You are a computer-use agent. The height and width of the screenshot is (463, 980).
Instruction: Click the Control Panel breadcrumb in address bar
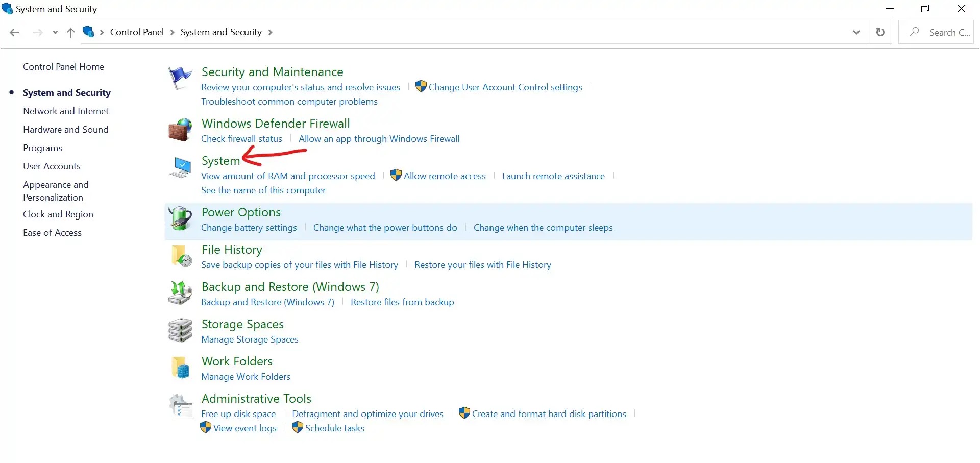point(137,32)
